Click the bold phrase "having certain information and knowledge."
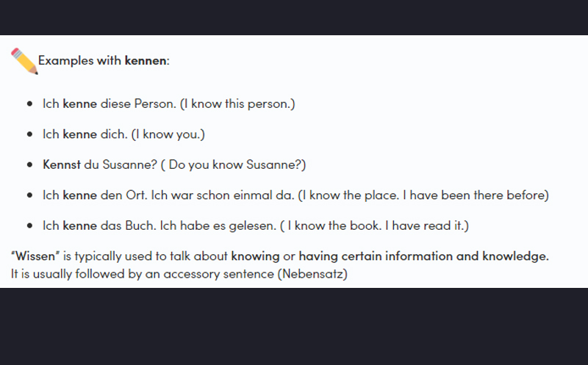 point(423,256)
